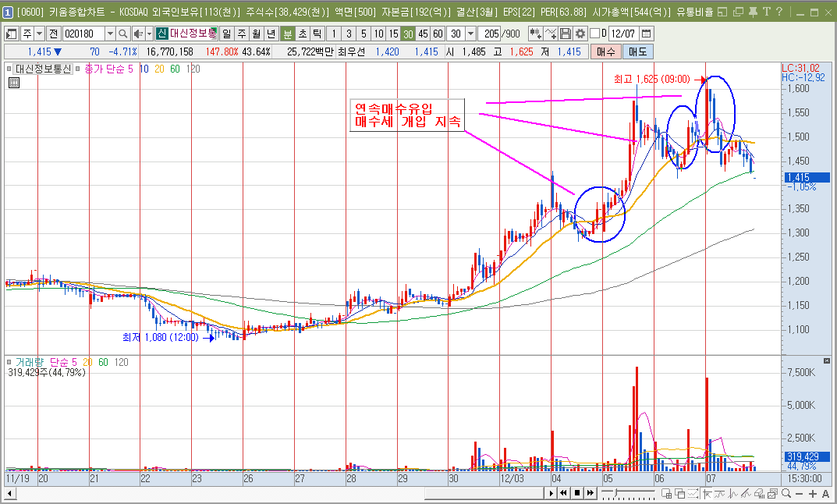Click the speaker sound icon in toolbar

[137, 34]
